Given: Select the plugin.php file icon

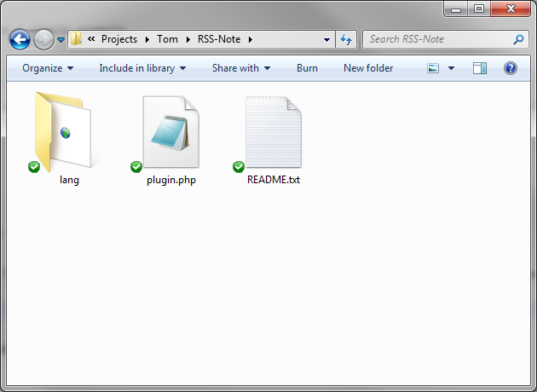Looking at the screenshot, I should point(170,132).
